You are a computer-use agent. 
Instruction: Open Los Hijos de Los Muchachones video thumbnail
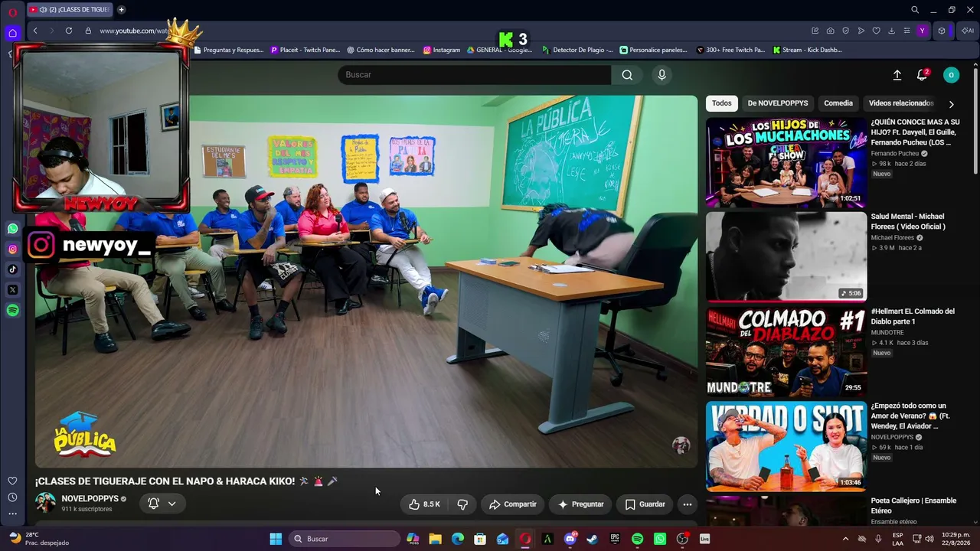(786, 163)
